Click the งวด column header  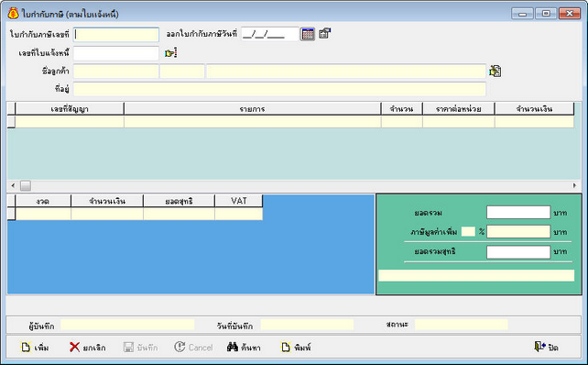pyautogui.click(x=43, y=201)
